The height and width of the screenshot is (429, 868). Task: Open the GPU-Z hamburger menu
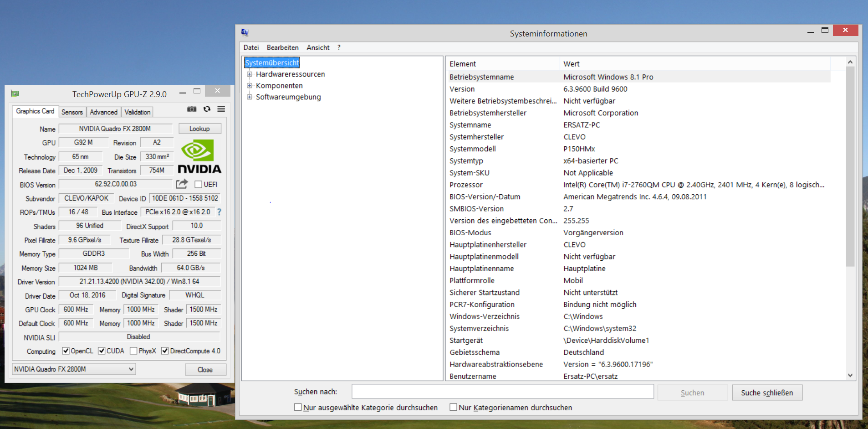tap(221, 109)
